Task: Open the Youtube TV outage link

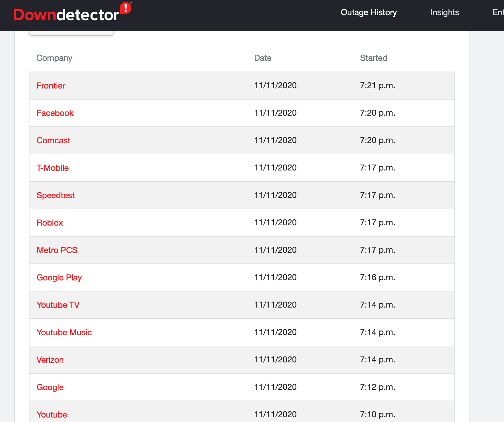Action: click(58, 305)
